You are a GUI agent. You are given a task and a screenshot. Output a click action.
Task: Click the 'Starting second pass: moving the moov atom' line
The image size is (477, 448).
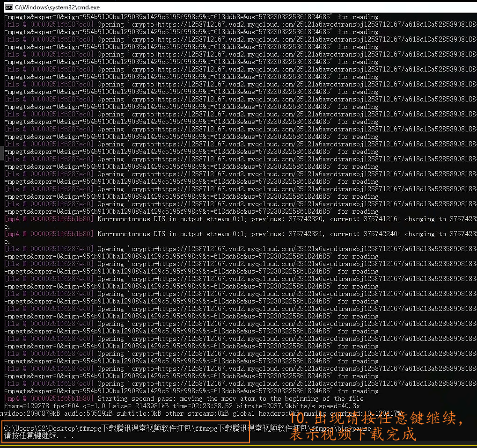(x=184, y=398)
